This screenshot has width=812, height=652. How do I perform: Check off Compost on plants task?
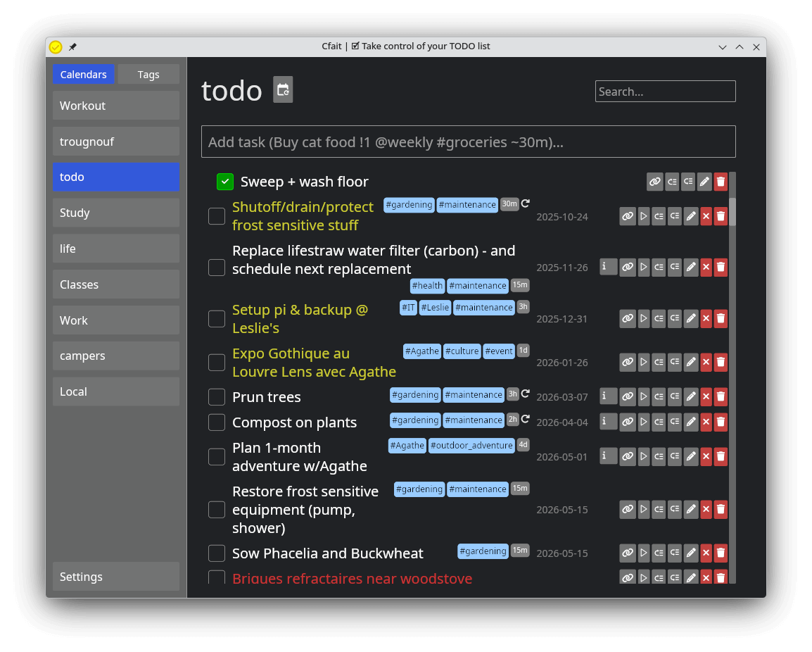pos(217,422)
